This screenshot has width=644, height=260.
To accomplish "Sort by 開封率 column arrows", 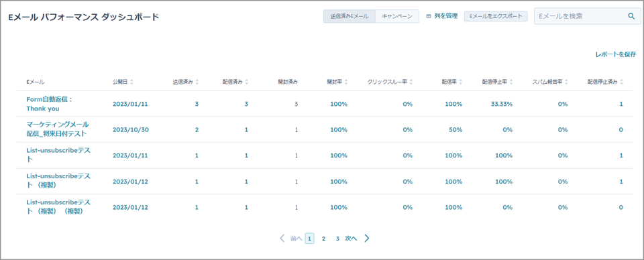I will [x=346, y=82].
